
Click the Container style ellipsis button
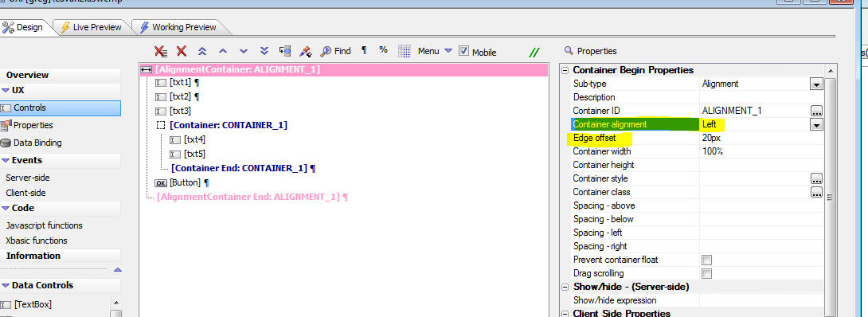point(816,178)
